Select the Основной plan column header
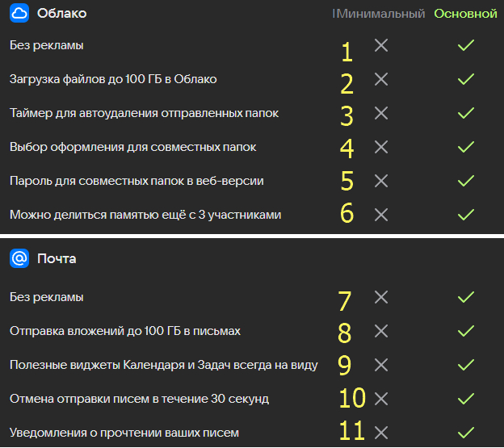 point(466,14)
